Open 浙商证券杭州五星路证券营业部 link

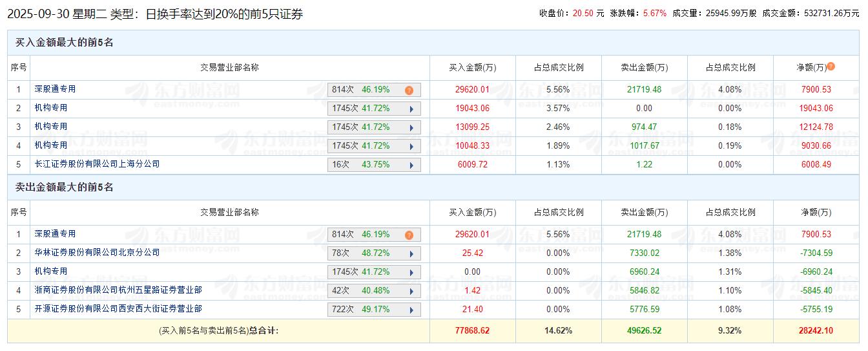pyautogui.click(x=118, y=290)
